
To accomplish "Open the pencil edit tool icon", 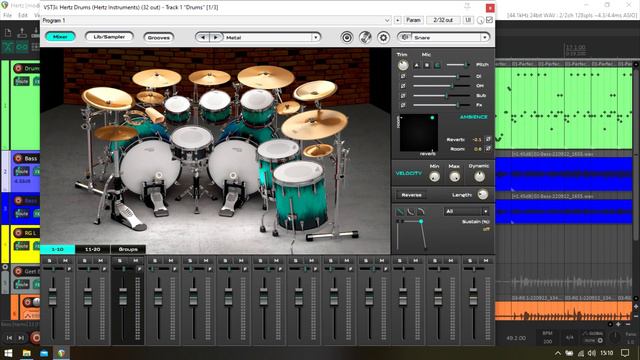I will [365, 38].
